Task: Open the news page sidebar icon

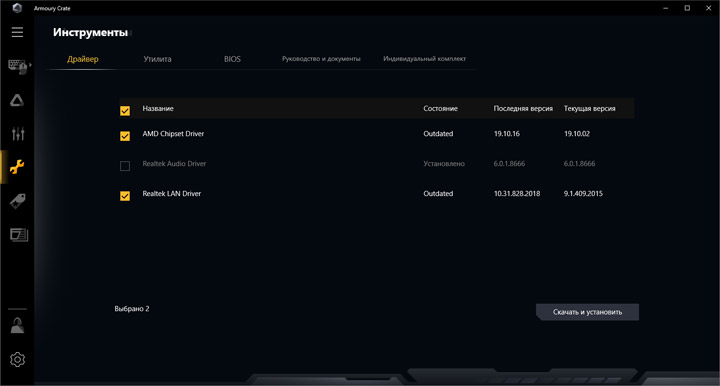Action: tap(19, 235)
